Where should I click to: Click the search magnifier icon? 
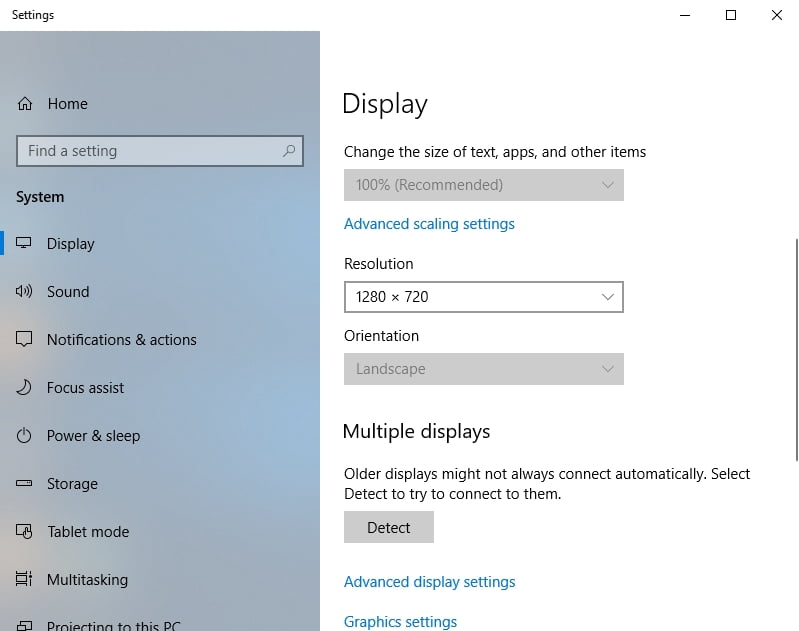click(289, 151)
